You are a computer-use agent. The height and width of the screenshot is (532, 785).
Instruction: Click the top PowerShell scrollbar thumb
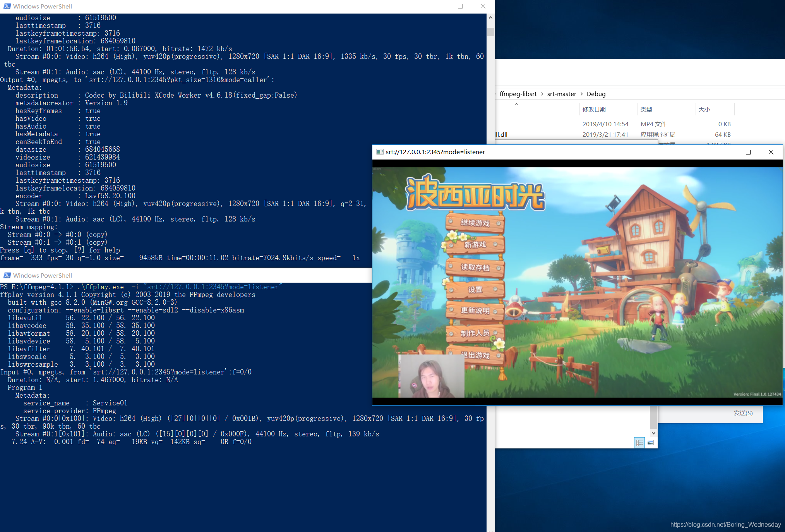point(490,32)
